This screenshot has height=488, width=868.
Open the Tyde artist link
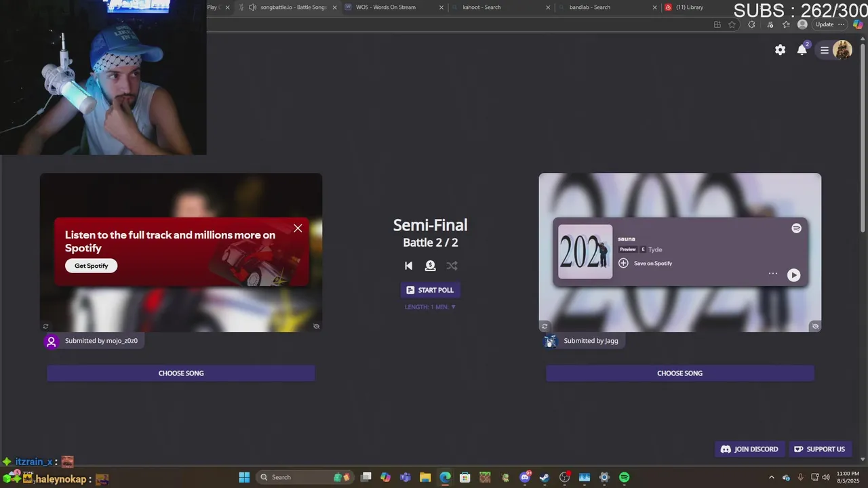[655, 249]
